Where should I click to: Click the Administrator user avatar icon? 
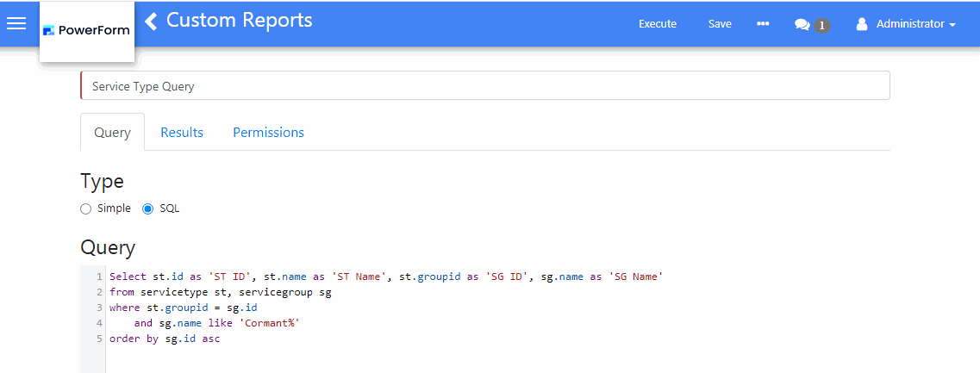[861, 25]
